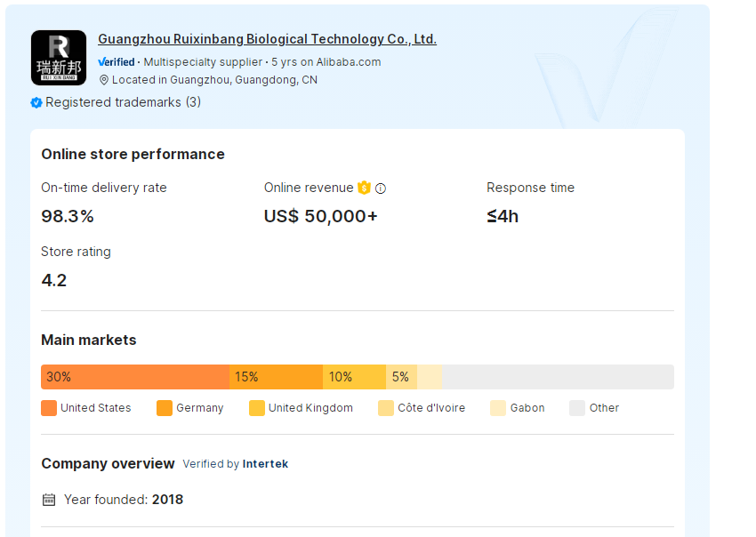Screen dimensions: 756x537
Task: Click the Germany legend color swatch
Action: coord(165,408)
